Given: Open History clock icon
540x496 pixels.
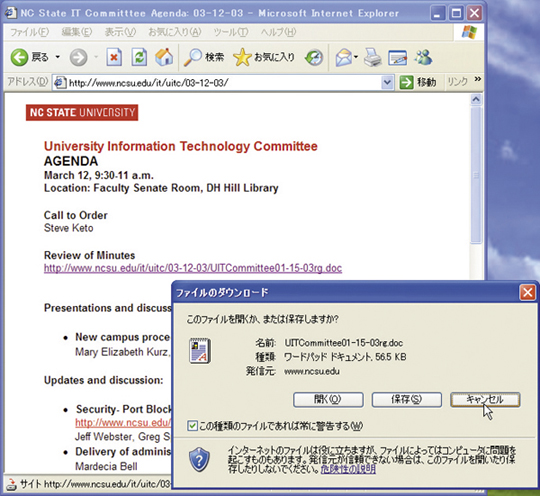Looking at the screenshot, I should point(314,58).
